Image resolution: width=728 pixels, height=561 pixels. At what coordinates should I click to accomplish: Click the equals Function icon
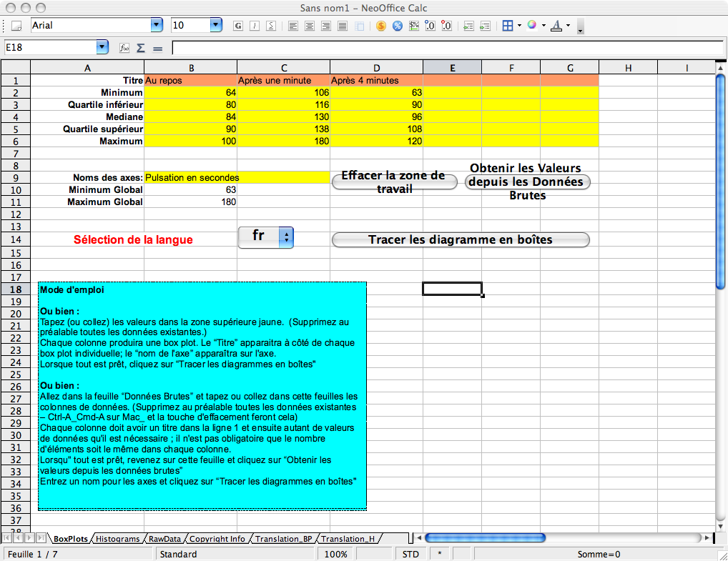(158, 48)
